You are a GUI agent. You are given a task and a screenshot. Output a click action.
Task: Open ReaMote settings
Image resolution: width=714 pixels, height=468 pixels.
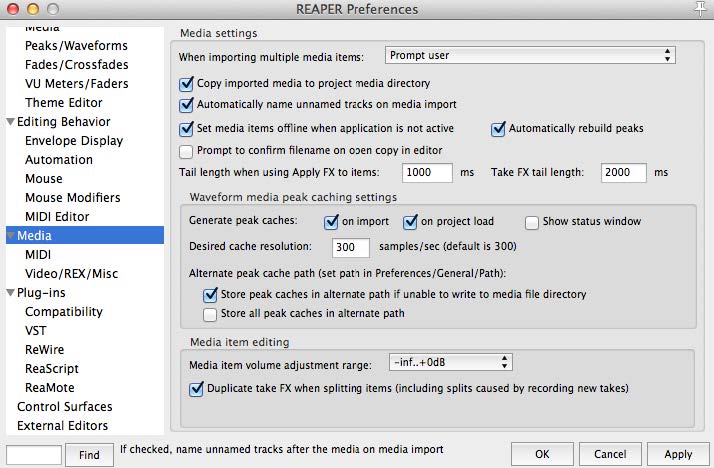pos(50,388)
